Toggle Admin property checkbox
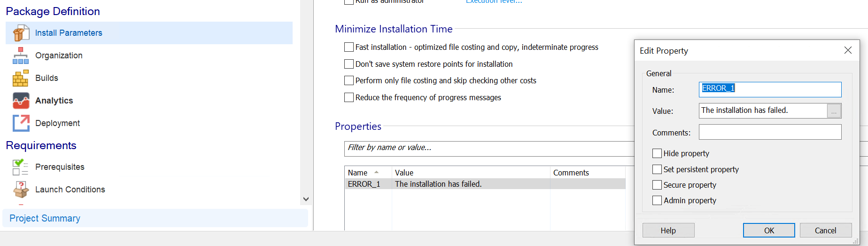This screenshot has width=868, height=246. coord(657,200)
